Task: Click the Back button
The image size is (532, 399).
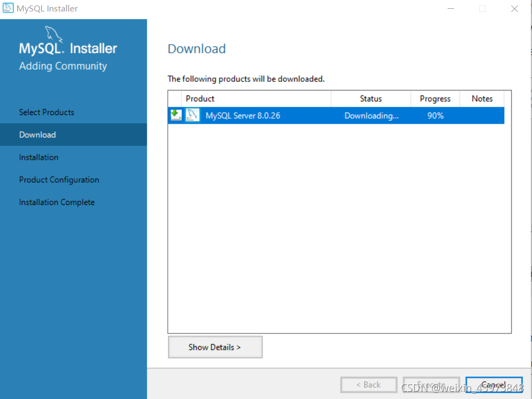Action: (369, 385)
